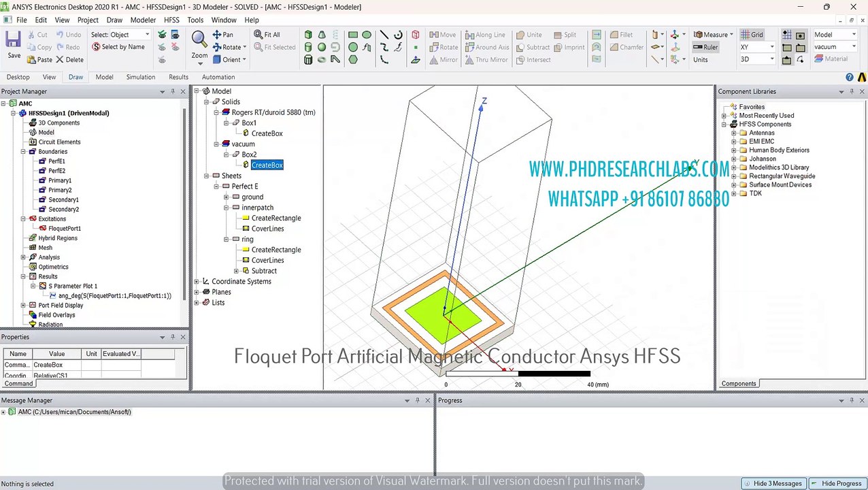Open the Rotate dropdown arrow
Viewport: 868px width, 490px height.
[x=245, y=47]
